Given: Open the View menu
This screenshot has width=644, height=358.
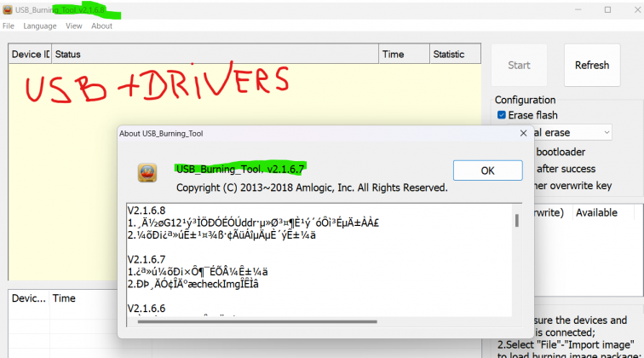Looking at the screenshot, I should pos(74,26).
